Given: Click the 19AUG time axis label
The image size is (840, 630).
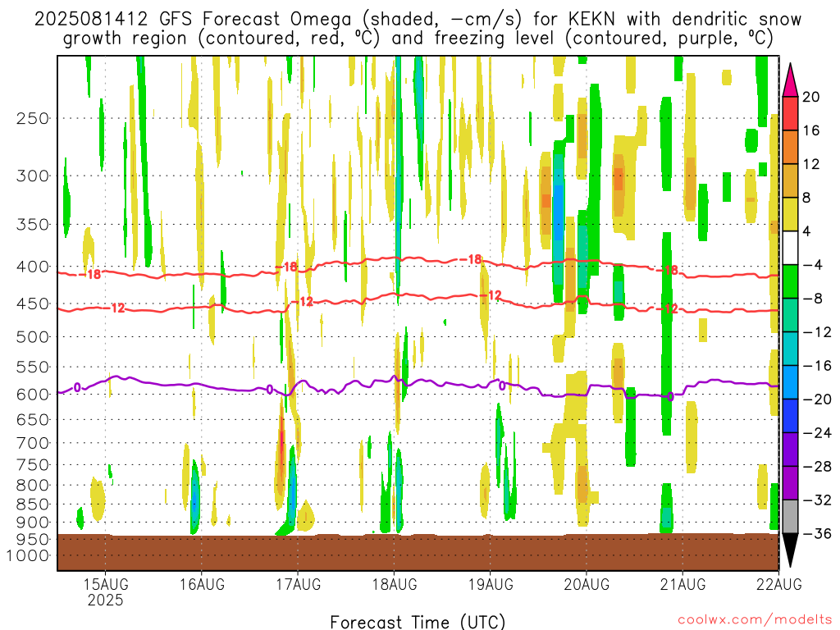Looking at the screenshot, I should coord(491,584).
